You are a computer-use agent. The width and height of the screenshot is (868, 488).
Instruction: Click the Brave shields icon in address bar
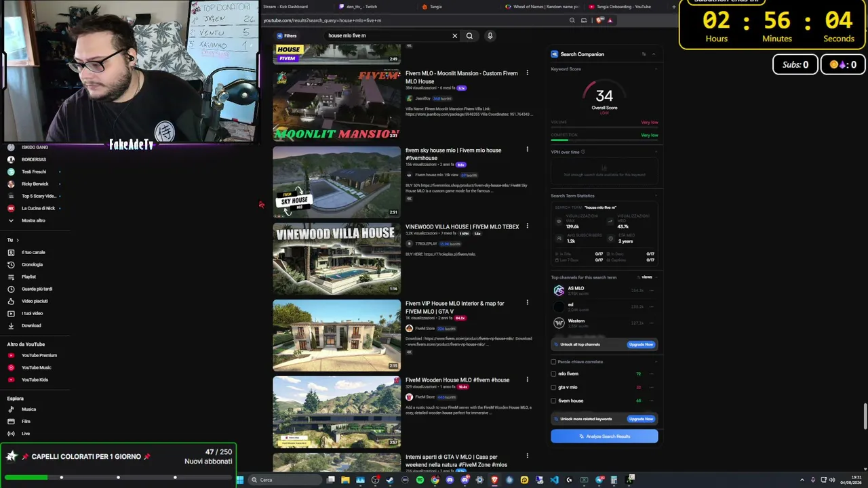click(599, 20)
